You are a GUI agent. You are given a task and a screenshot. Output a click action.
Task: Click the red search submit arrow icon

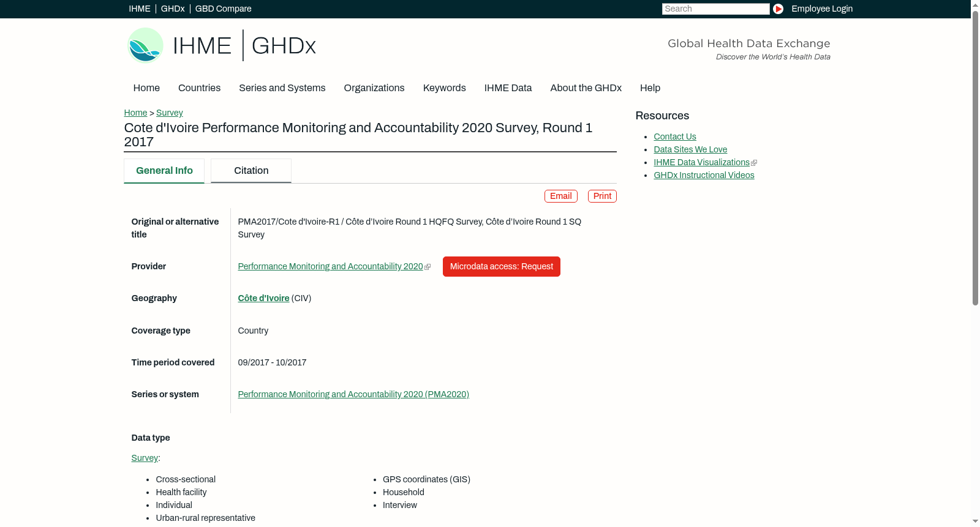tap(778, 9)
